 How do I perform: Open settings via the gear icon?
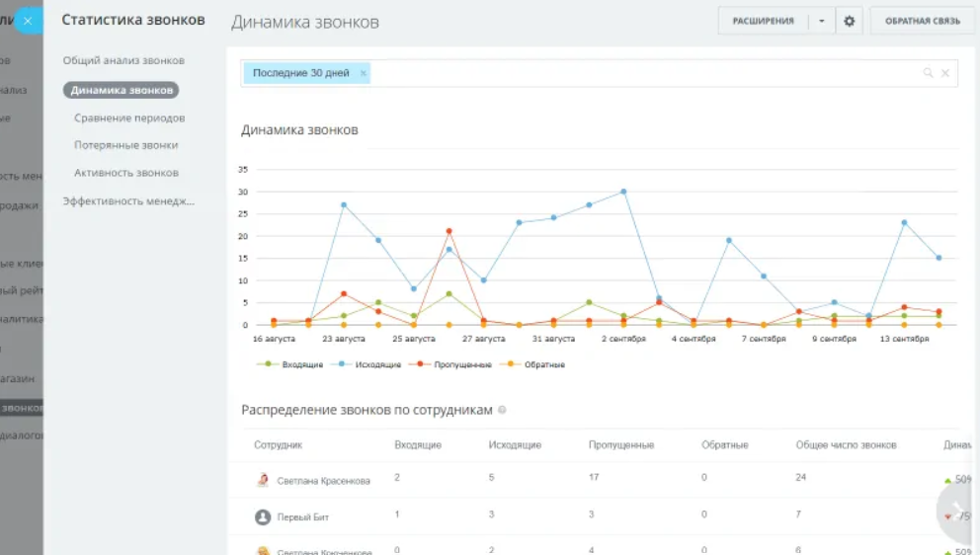coord(849,21)
